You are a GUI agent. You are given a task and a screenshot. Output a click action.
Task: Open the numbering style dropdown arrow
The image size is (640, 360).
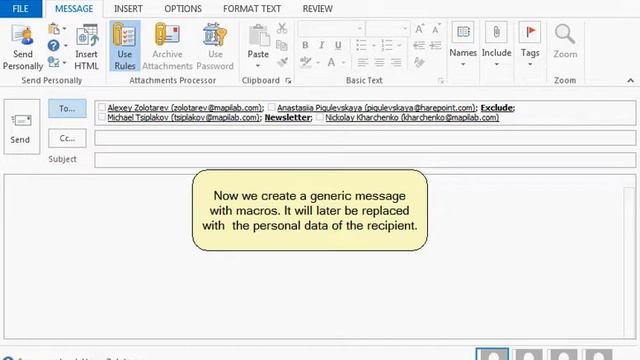click(x=399, y=45)
